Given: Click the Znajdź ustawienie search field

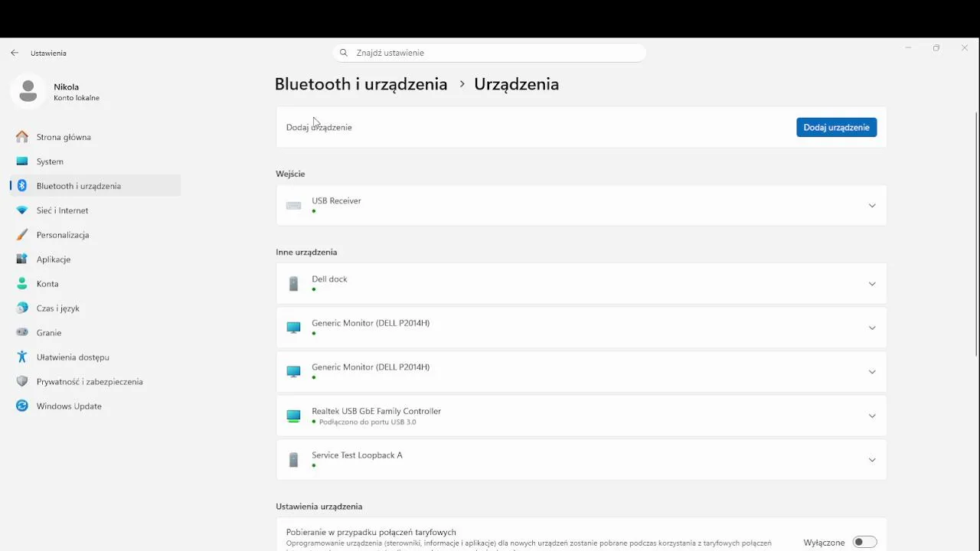Looking at the screenshot, I should click(490, 53).
